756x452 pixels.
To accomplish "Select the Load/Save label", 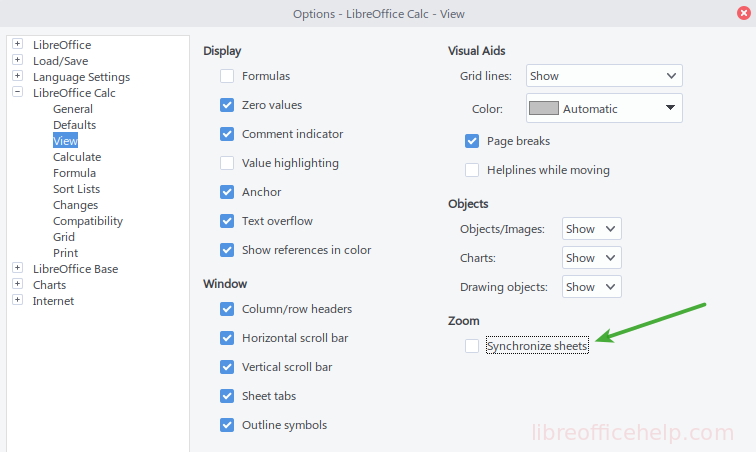I will tap(61, 61).
